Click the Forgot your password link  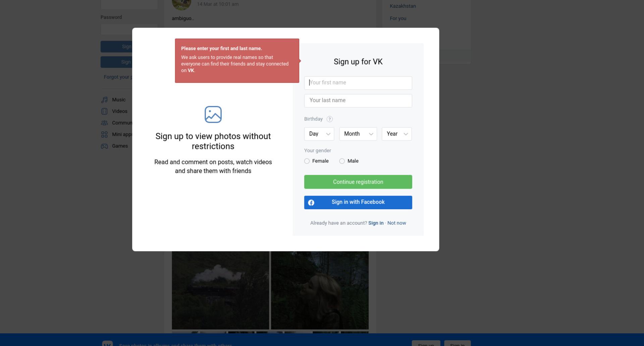118,77
